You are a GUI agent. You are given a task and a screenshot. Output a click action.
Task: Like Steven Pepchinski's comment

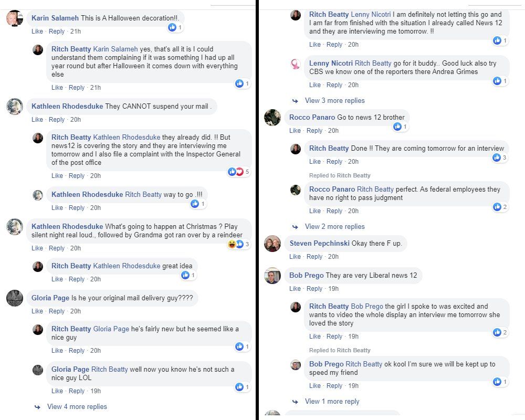(295, 257)
